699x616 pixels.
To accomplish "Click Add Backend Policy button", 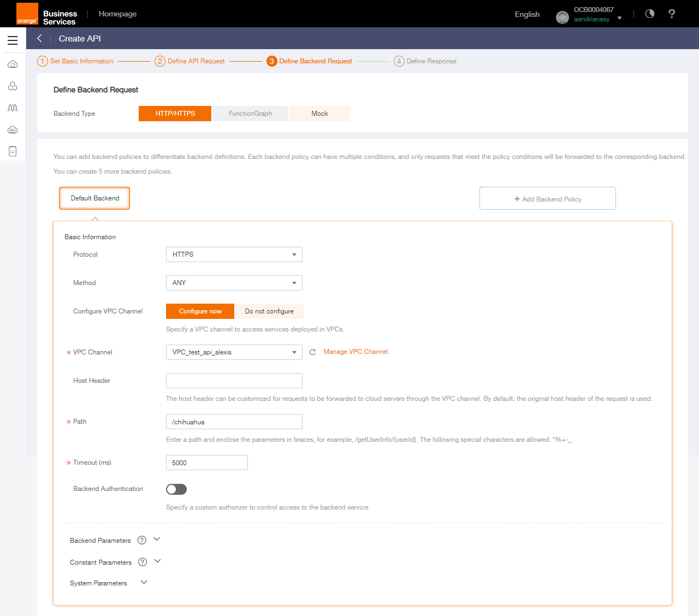I will coord(547,199).
